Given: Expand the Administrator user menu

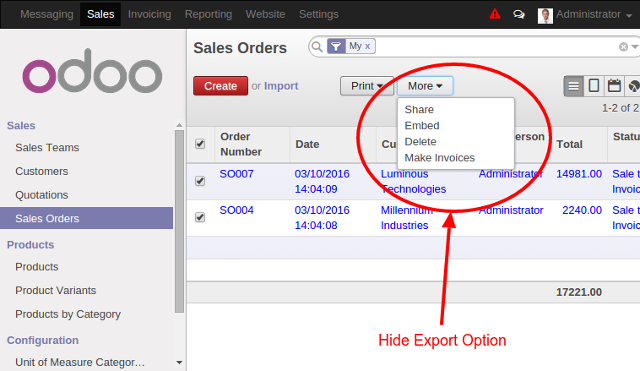Looking at the screenshot, I should coord(585,15).
